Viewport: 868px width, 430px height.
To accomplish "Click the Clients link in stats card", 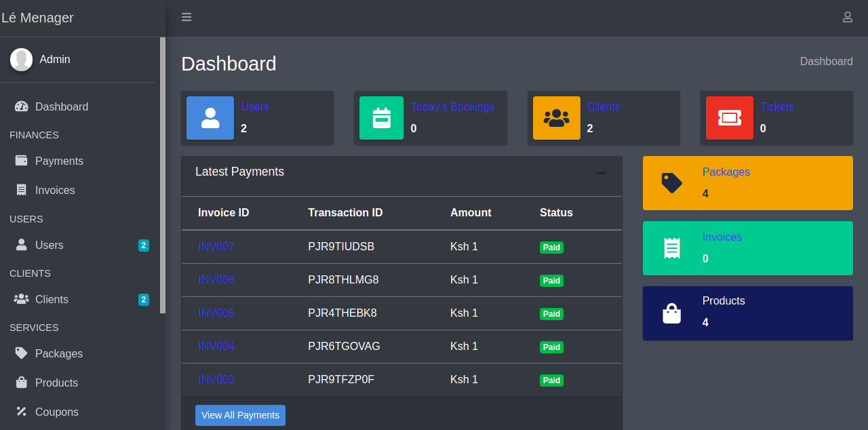I will tap(604, 106).
